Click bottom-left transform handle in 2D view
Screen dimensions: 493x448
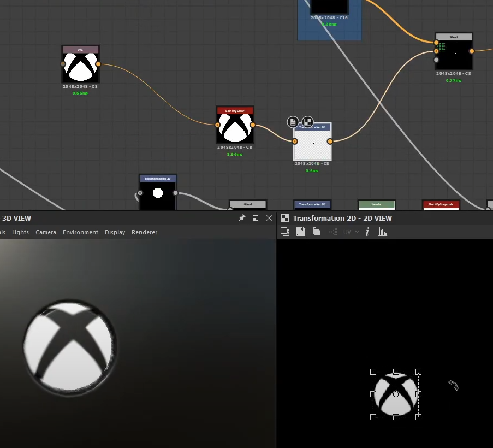point(373,417)
